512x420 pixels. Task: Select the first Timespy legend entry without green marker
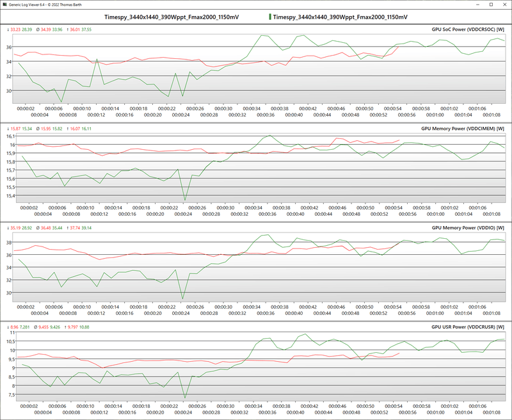pos(172,17)
